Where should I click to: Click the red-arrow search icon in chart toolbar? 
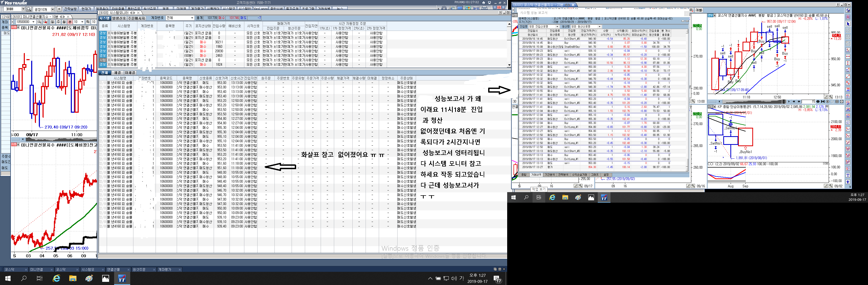point(45,22)
